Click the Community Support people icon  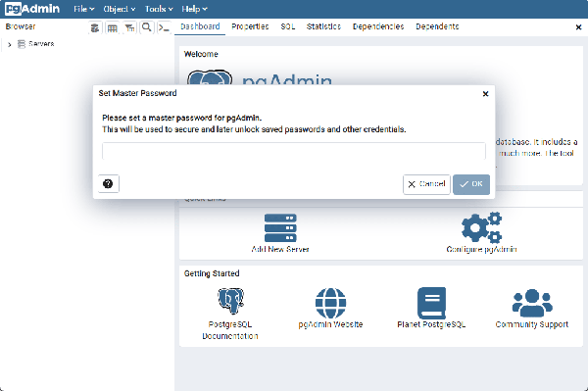pyautogui.click(x=532, y=303)
